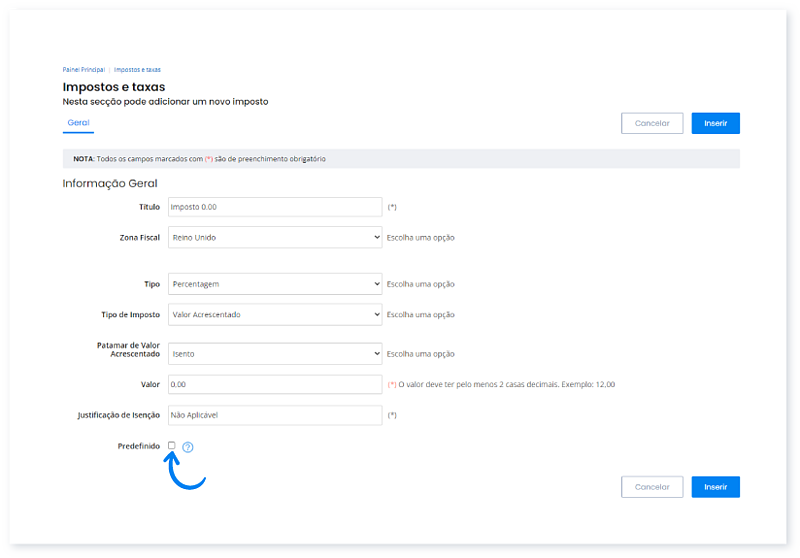Click the top Cancelar button
Screen dimensions: 800x558
[x=652, y=123]
